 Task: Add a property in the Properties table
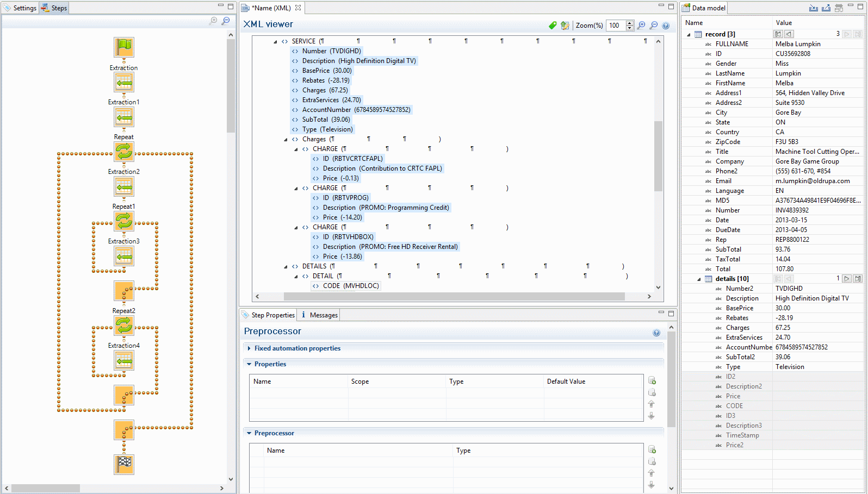point(652,380)
